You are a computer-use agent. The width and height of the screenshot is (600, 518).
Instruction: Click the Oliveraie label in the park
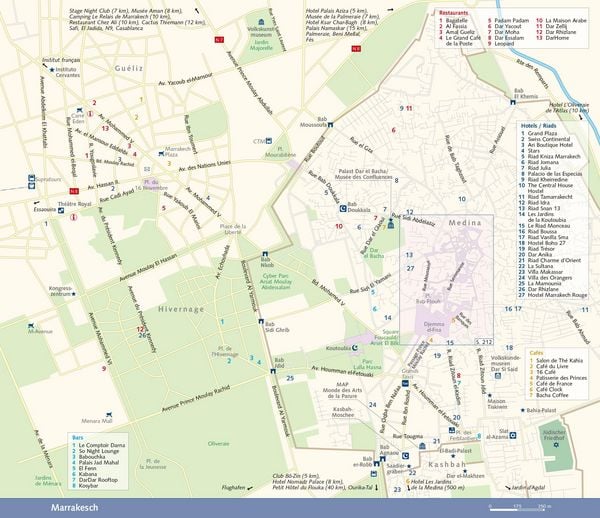218,443
